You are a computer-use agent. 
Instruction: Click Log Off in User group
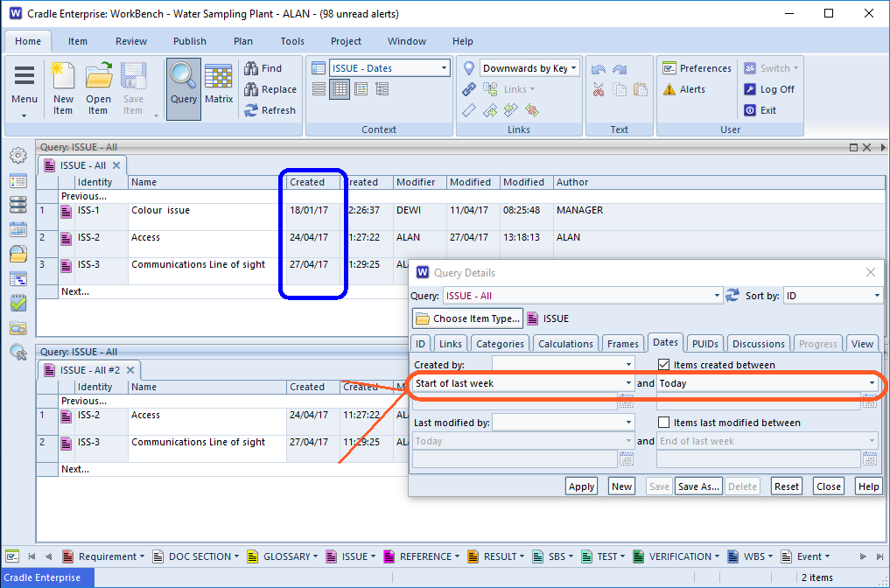tap(769, 89)
